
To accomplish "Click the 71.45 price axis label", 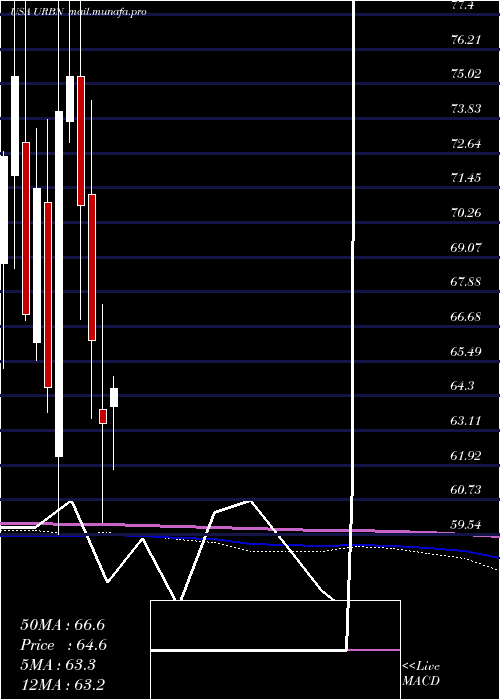I will (x=466, y=178).
